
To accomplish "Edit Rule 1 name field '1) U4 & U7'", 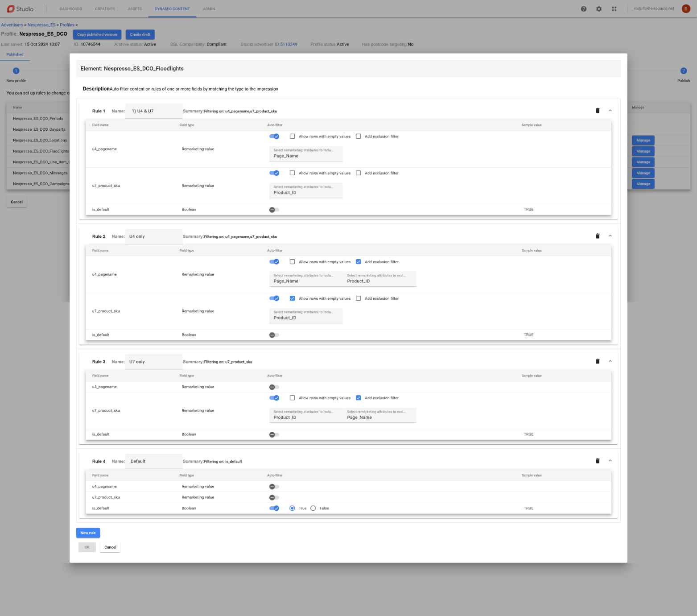I will 154,111.
